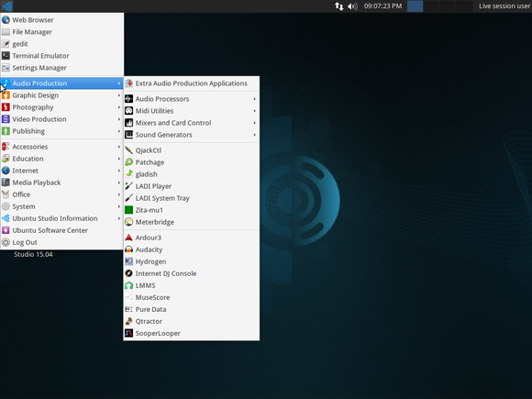Screen dimensions: 532x399
Task: Click the LADI System Tray icon
Action: (128, 198)
